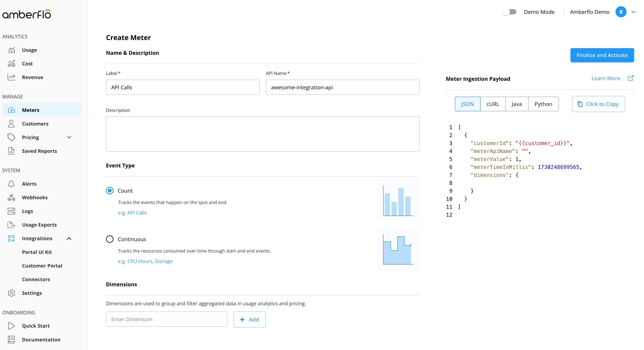The image size is (644, 350).
Task: Click the Usage Exports icon
Action: [x=11, y=225]
